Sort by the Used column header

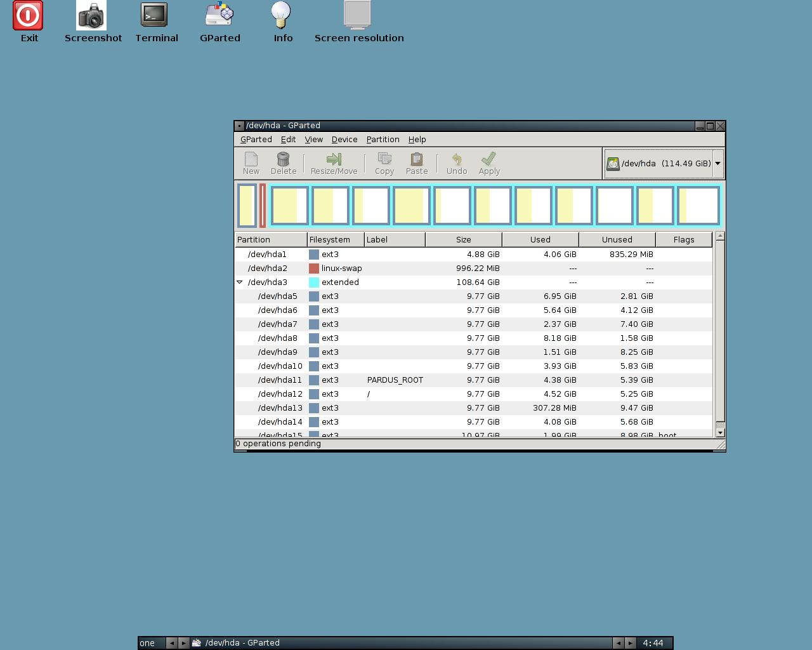tap(540, 239)
